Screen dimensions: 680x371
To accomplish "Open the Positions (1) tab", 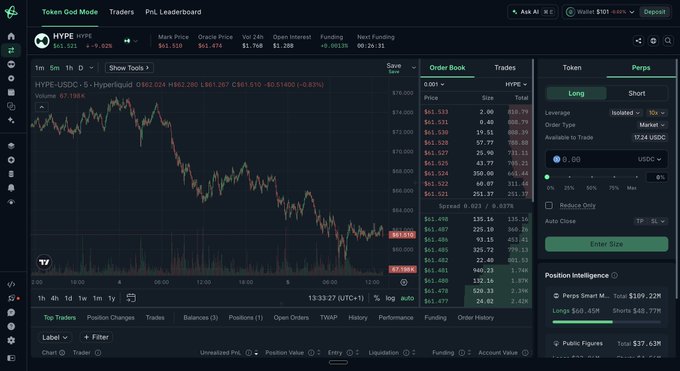I will (245, 318).
